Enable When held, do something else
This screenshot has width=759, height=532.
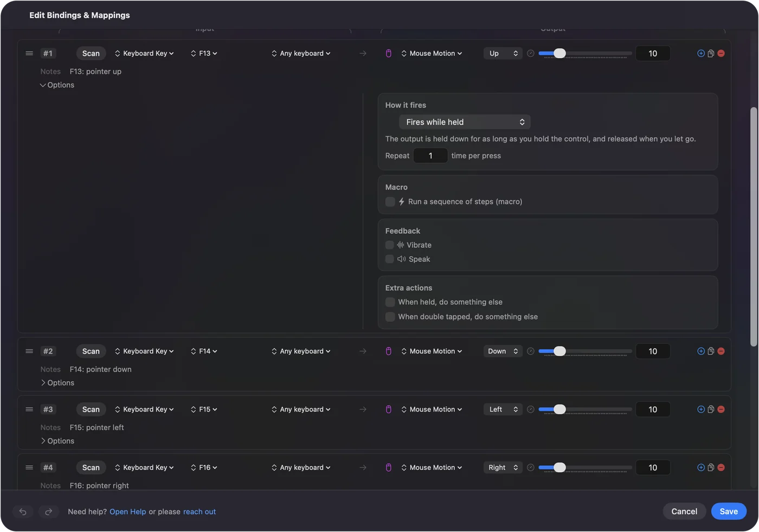click(x=390, y=302)
